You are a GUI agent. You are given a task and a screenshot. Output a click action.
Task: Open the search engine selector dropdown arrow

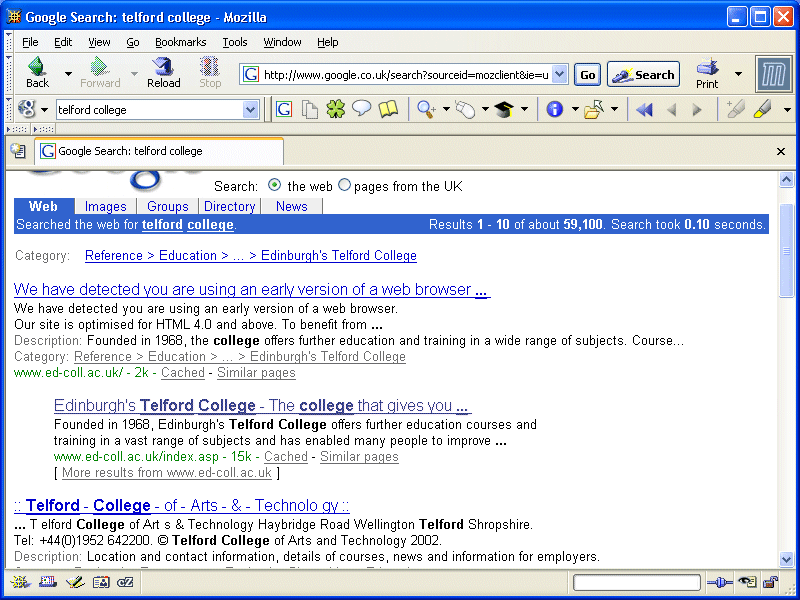coord(44,110)
